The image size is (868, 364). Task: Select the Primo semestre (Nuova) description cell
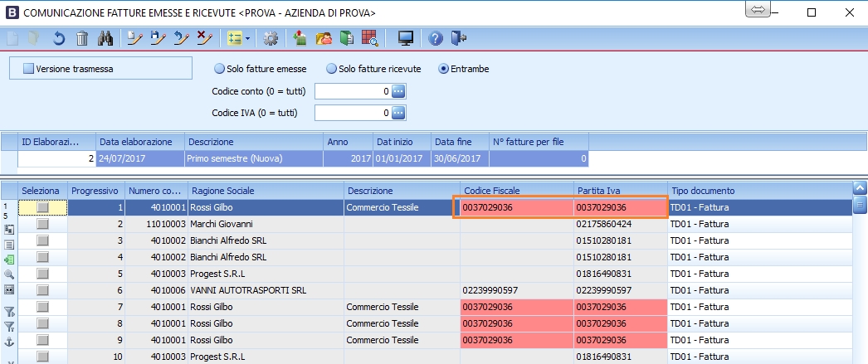254,158
